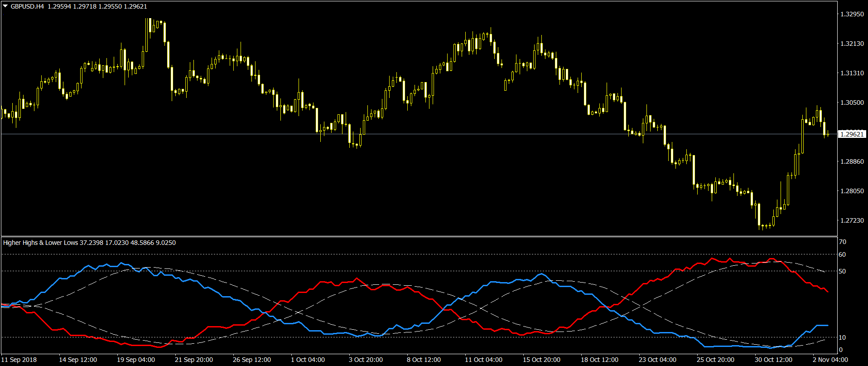868x366 pixels.
Task: Click the 1.32950 price scale value
Action: coord(852,14)
